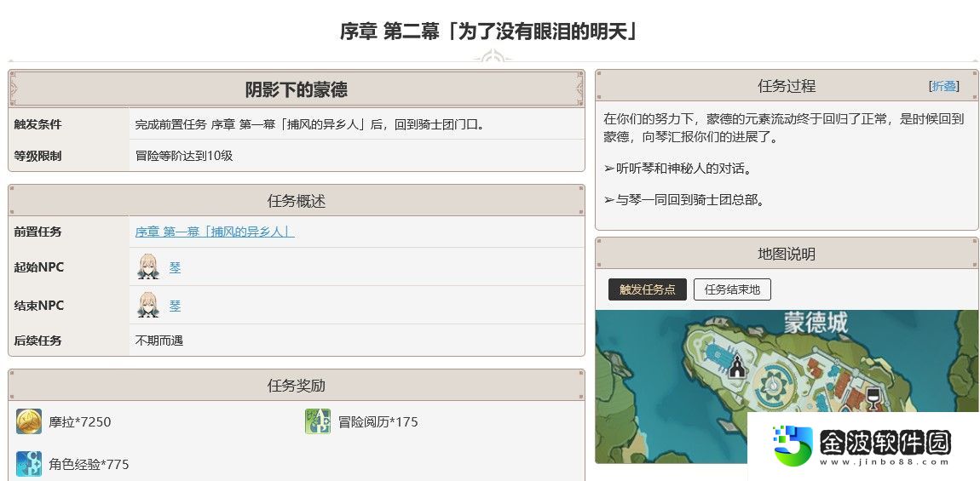
Task: Open 琴 link in 结束NPC row
Action: (x=175, y=306)
